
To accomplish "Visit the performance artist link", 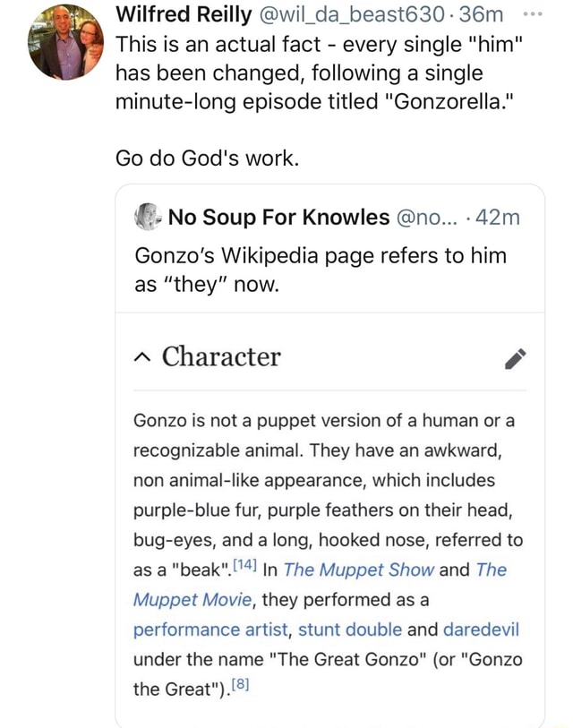I will 210,629.
